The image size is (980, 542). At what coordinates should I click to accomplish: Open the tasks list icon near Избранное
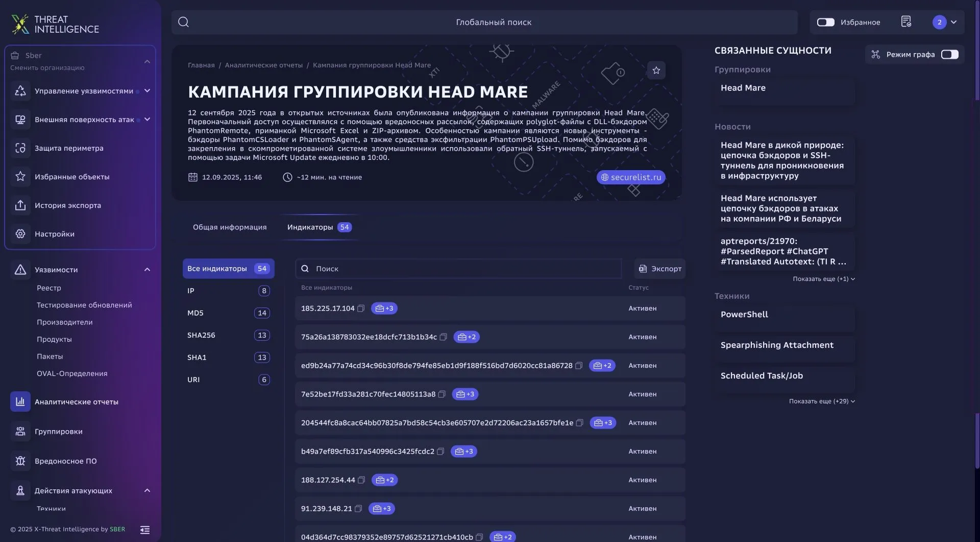pyautogui.click(x=906, y=22)
